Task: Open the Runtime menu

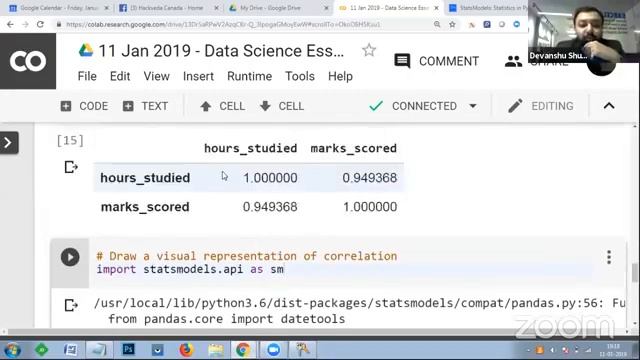Action: pos(249,76)
